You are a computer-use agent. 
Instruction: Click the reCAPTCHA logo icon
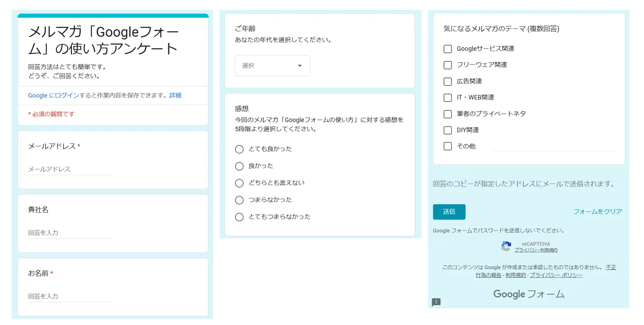(506, 246)
